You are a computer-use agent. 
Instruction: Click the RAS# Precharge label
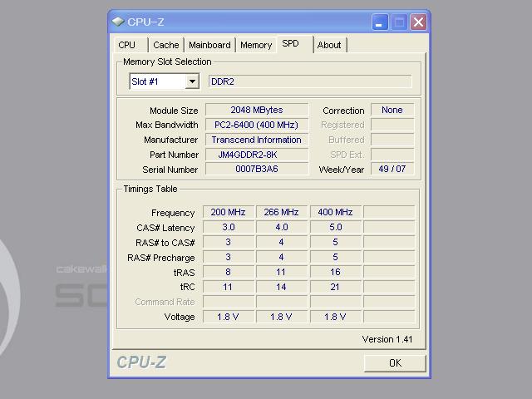160,258
